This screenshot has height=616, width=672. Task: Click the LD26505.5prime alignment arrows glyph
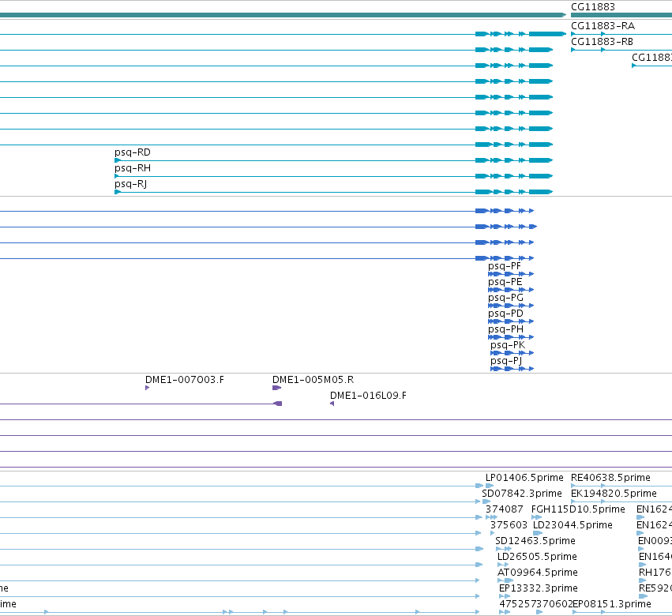503,565
